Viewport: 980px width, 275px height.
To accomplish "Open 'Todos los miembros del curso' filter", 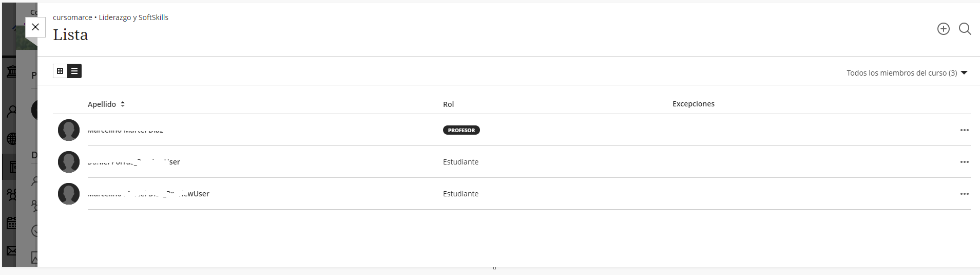I will pos(907,73).
